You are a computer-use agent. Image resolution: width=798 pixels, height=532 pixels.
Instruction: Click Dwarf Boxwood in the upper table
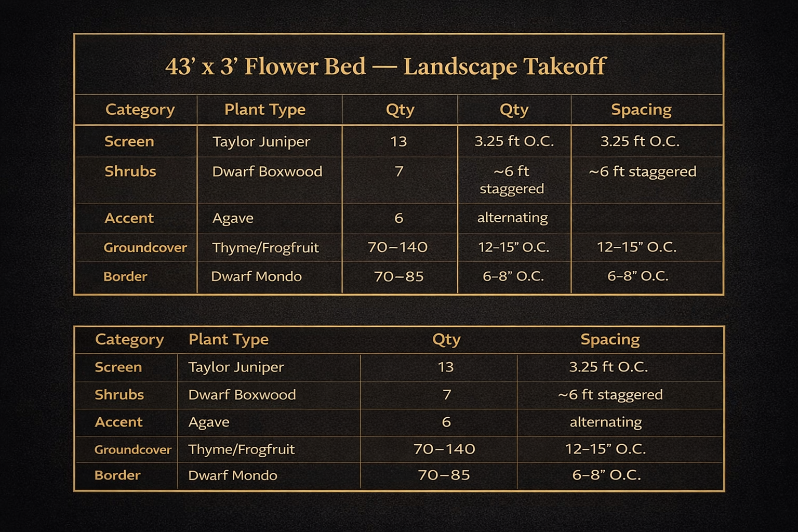267,171
